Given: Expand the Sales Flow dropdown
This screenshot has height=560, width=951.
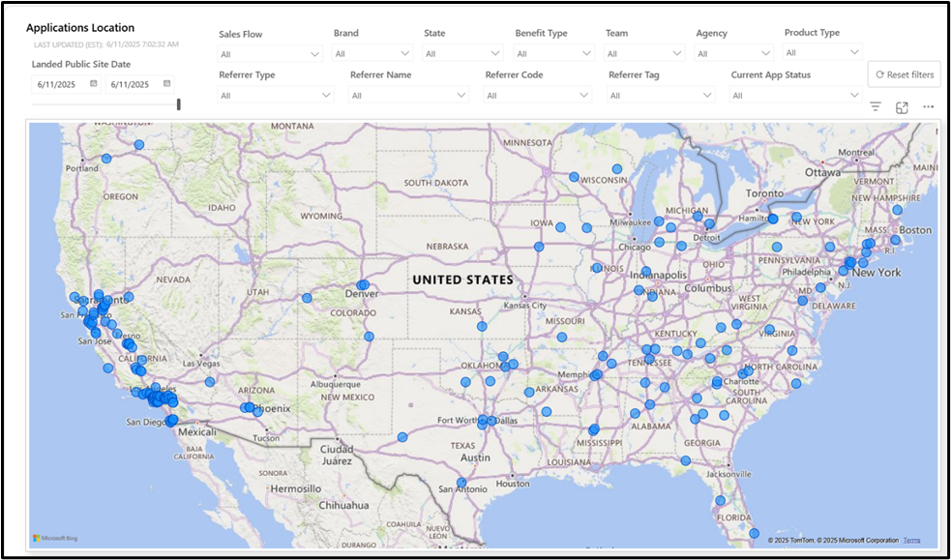Looking at the screenshot, I should 270,54.
